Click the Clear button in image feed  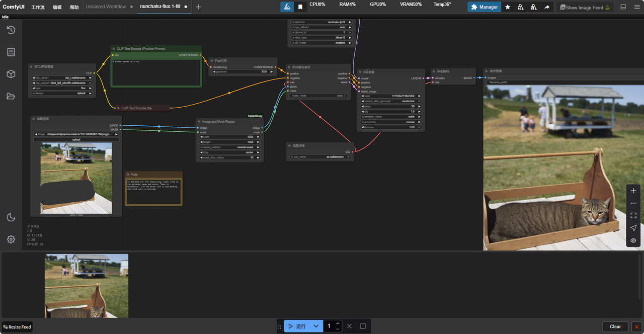[615, 326]
